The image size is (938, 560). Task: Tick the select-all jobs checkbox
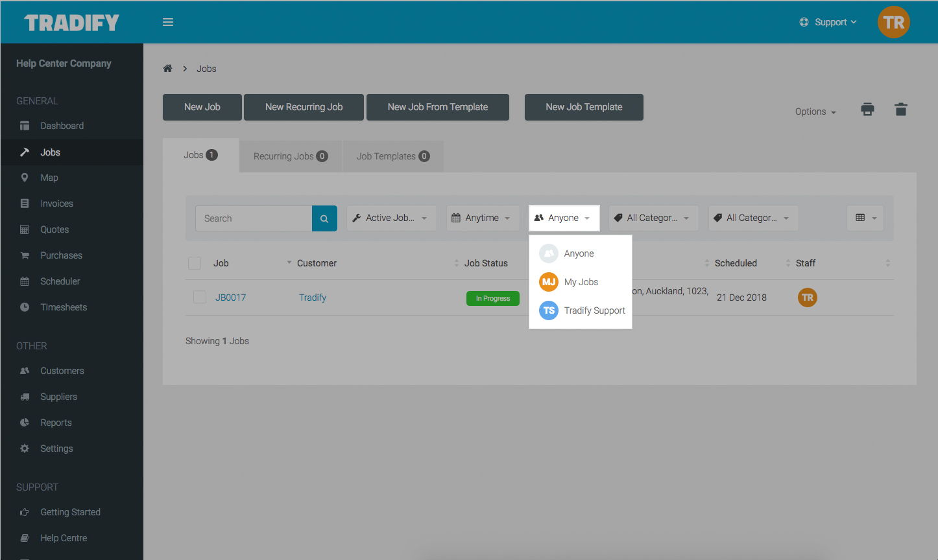pyautogui.click(x=195, y=263)
